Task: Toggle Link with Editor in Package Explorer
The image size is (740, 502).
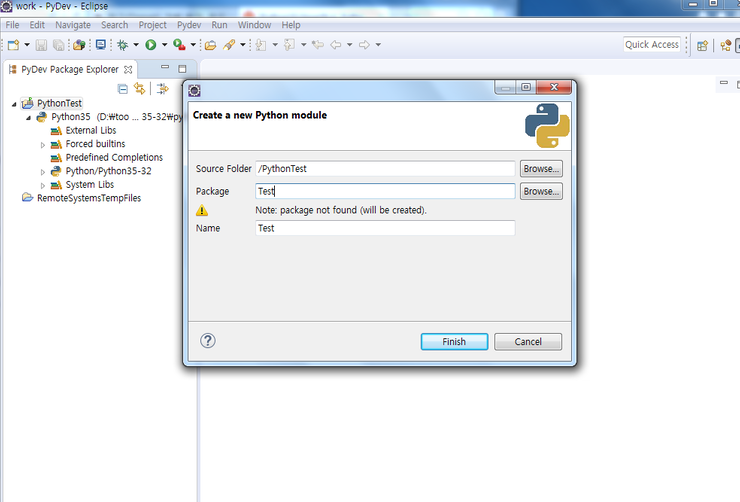Action: [140, 89]
